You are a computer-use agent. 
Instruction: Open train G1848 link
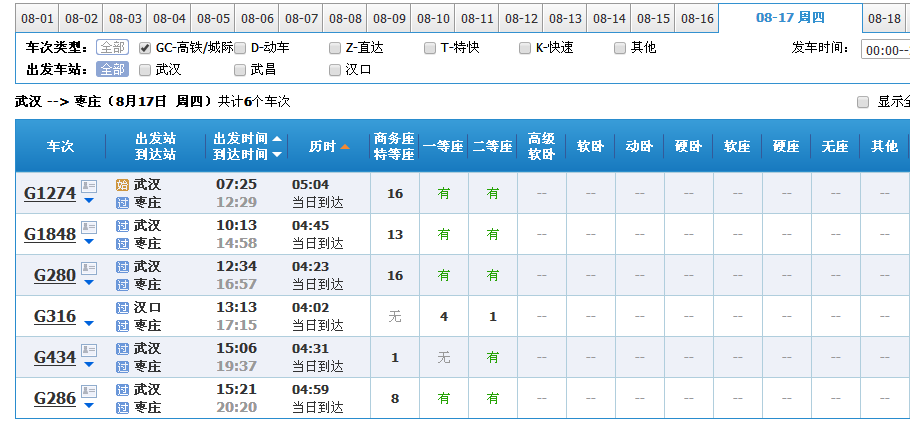point(50,234)
